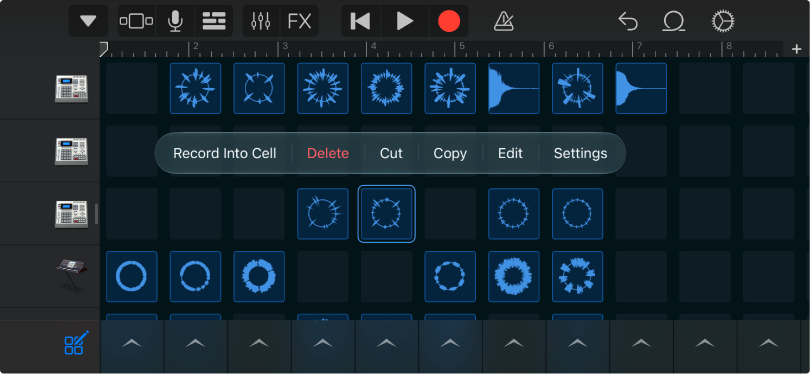
Task: Toggle the cell editing grid-pencil button
Action: point(76,343)
